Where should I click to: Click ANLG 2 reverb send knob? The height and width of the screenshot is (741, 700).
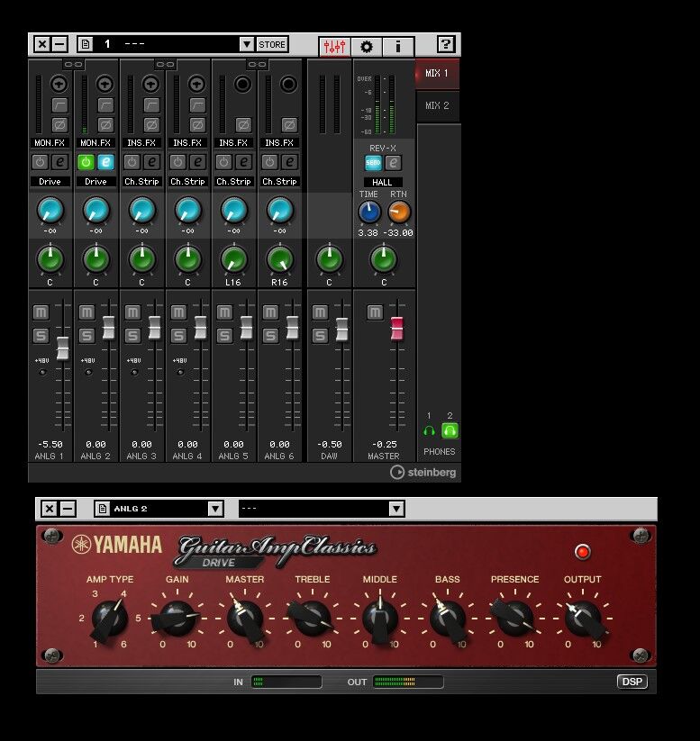(96, 211)
